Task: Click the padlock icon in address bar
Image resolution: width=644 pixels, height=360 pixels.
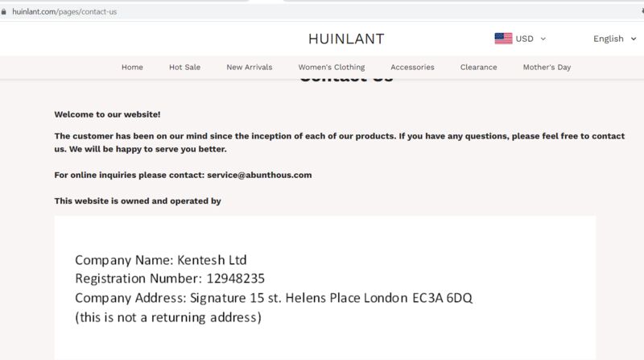Action: (x=4, y=12)
